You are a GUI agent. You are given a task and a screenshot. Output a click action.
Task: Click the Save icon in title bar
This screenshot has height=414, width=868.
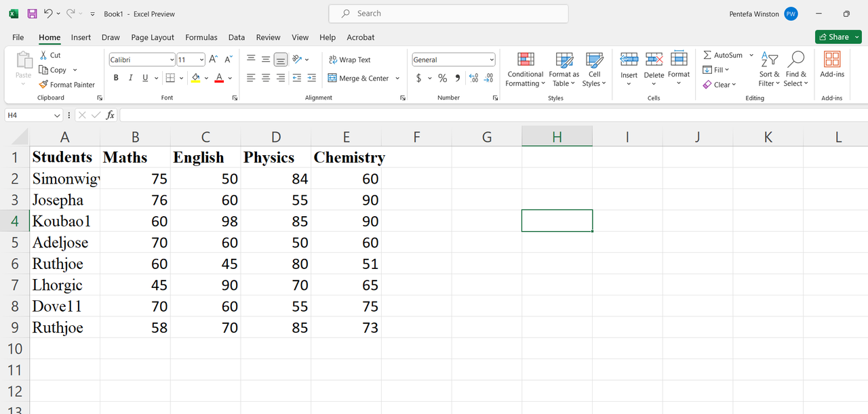(32, 14)
